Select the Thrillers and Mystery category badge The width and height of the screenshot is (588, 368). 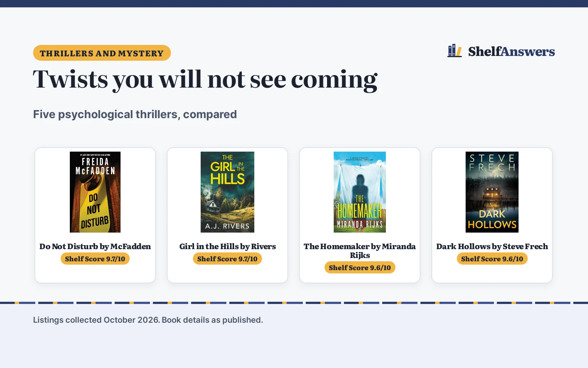(x=102, y=53)
